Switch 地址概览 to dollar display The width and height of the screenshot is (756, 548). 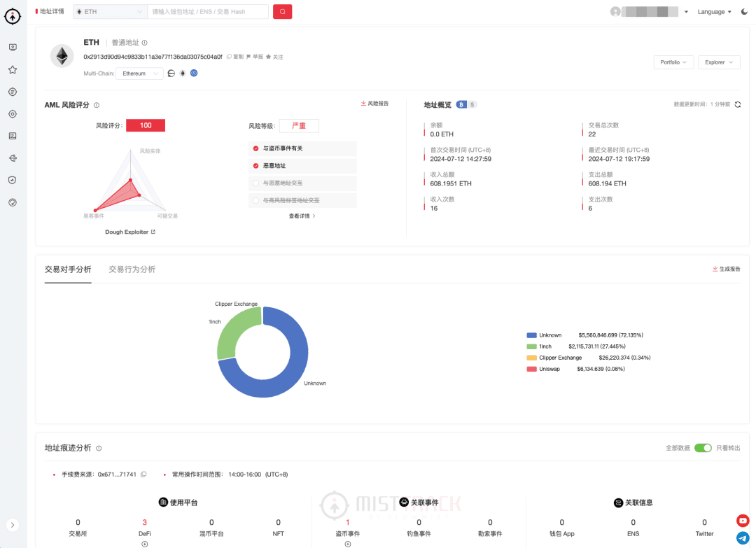pyautogui.click(x=471, y=104)
